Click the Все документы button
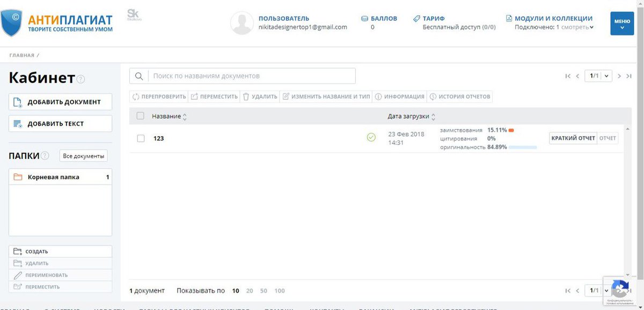Viewport: 644px width, 310px height. tap(83, 156)
